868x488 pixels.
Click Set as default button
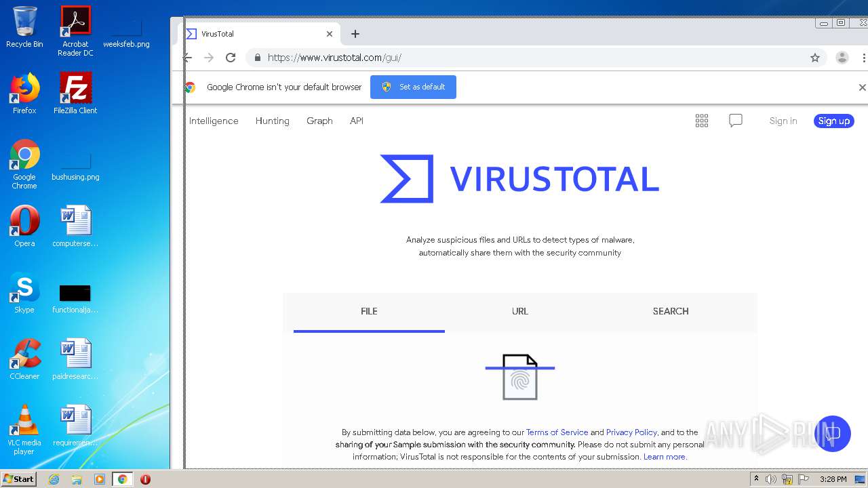tap(413, 87)
